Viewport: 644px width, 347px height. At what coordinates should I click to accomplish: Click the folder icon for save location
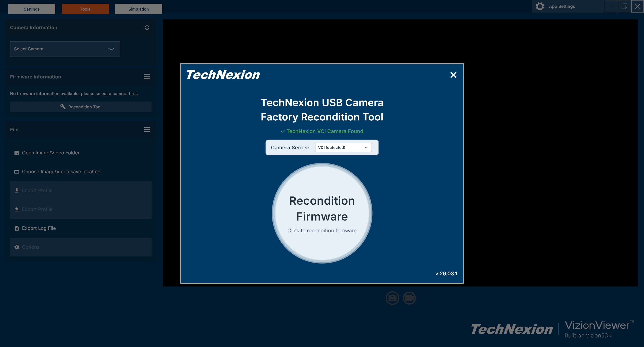[16, 171]
